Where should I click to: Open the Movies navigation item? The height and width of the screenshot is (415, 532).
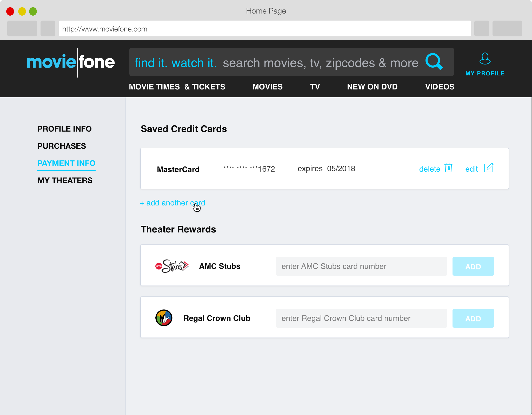coord(267,87)
